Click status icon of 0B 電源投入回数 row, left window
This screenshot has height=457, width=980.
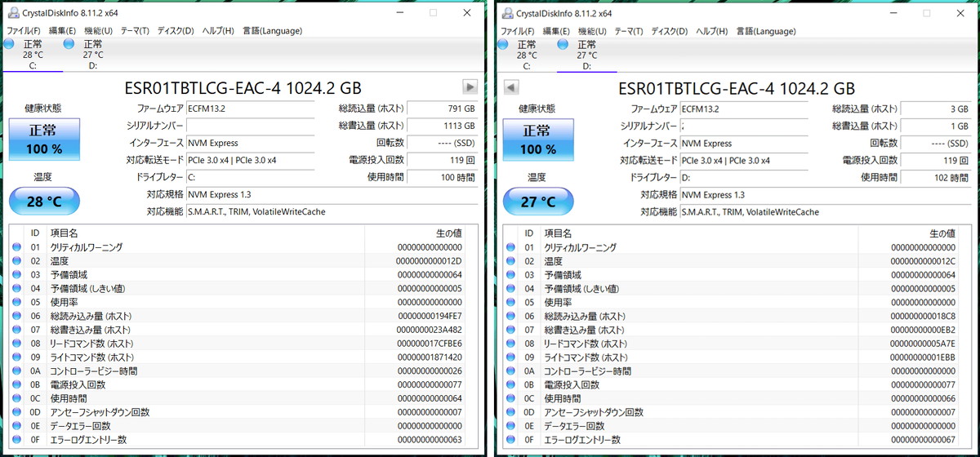(17, 384)
